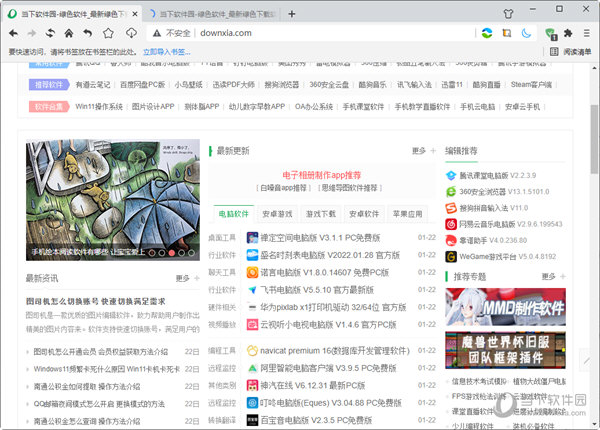Click the 网易云音乐电脑版 app icon
This screenshot has height=430, width=600.
point(451,224)
